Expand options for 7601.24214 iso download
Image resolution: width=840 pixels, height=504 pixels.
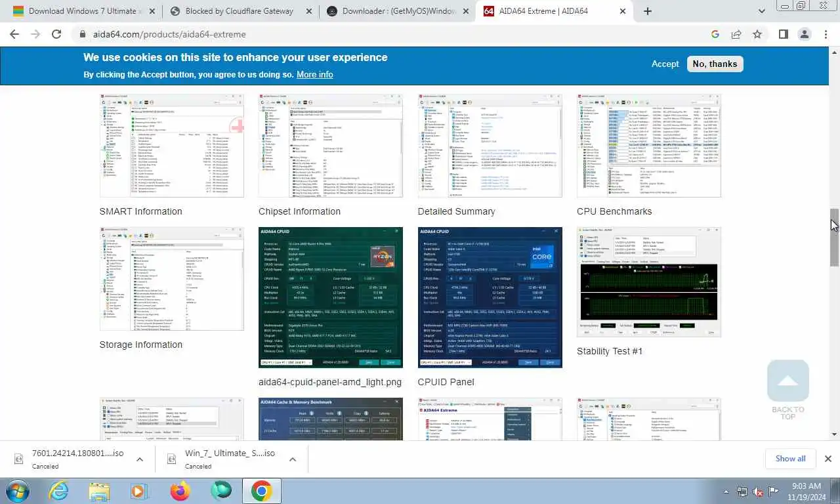(x=139, y=459)
